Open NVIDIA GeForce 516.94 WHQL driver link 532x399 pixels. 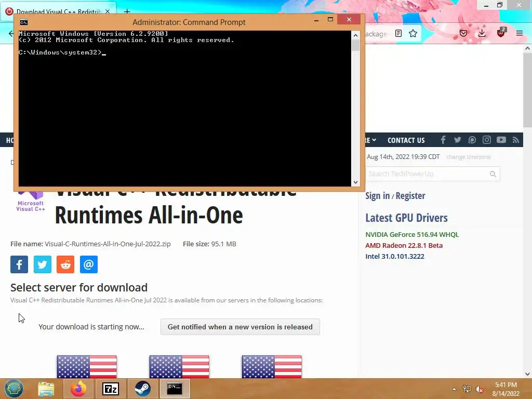(412, 234)
